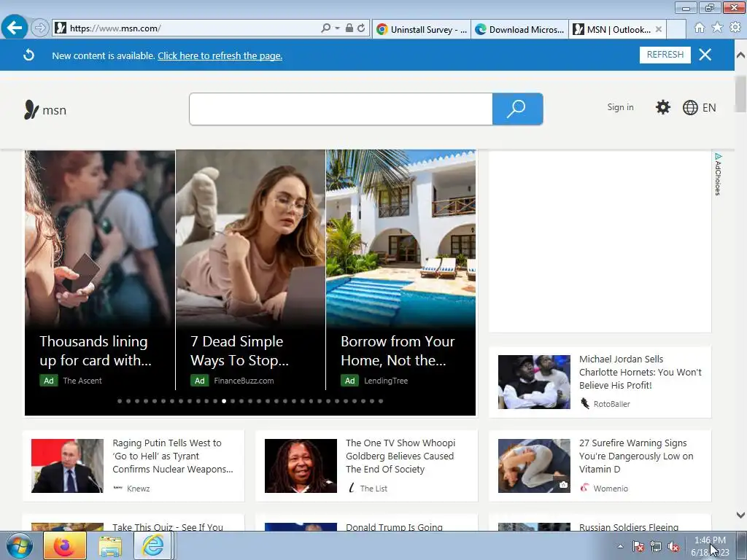The width and height of the screenshot is (747, 560).
Task: Open Favorites star icon
Action: (718, 28)
